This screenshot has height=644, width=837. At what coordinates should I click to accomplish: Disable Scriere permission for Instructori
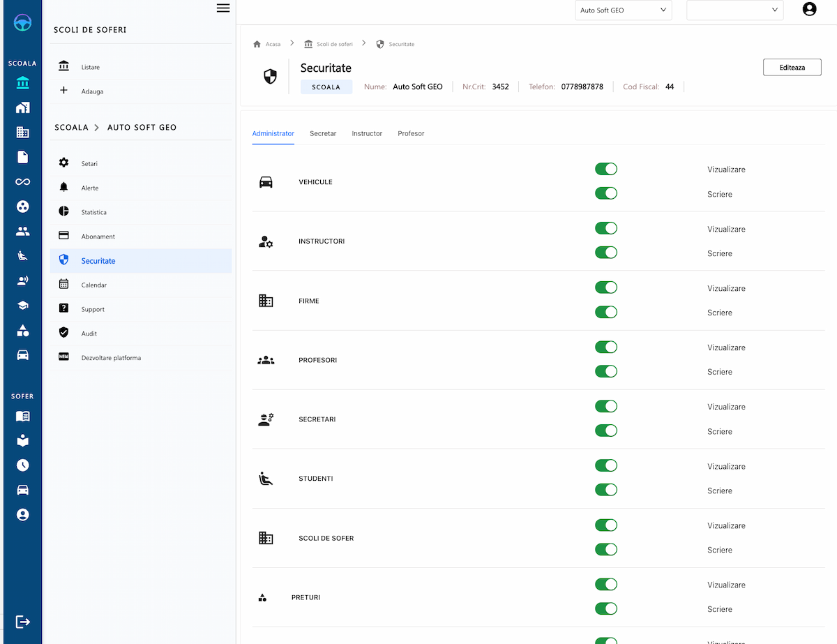click(x=605, y=253)
